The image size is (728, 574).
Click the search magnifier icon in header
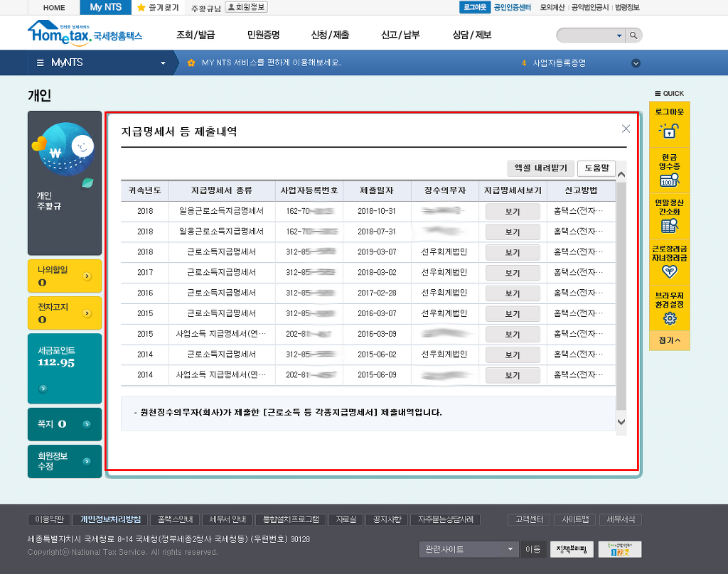pyautogui.click(x=634, y=36)
